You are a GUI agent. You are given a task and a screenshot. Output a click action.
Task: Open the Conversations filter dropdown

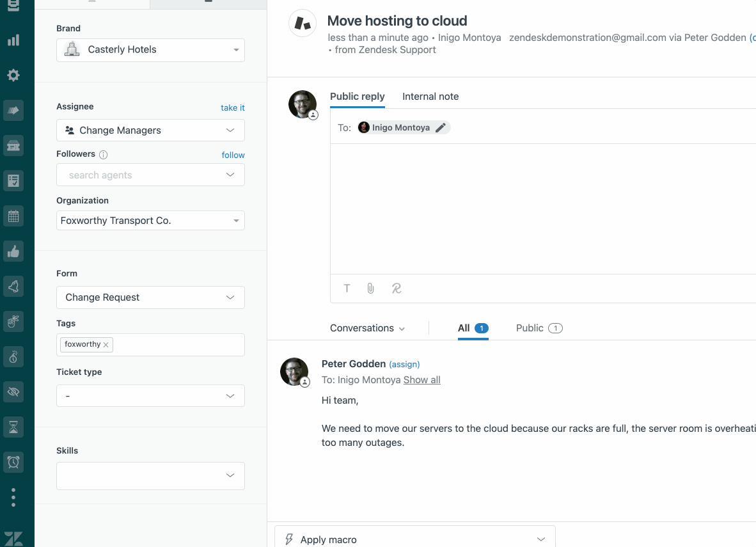[x=367, y=328]
